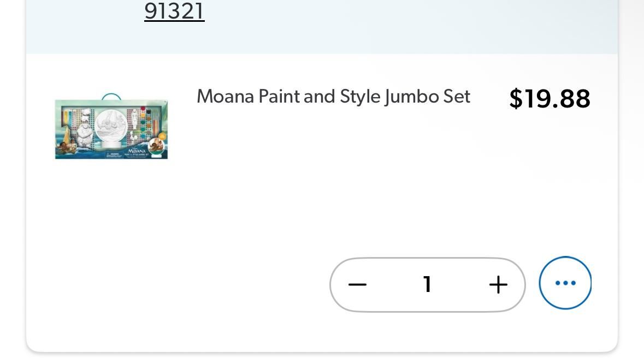Click the Moana set product thumbnail
The image size is (644, 364).
(111, 129)
